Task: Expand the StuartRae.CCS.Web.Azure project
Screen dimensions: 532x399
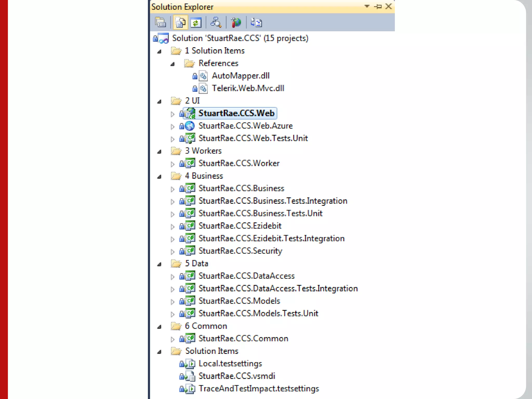Action: [172, 127]
